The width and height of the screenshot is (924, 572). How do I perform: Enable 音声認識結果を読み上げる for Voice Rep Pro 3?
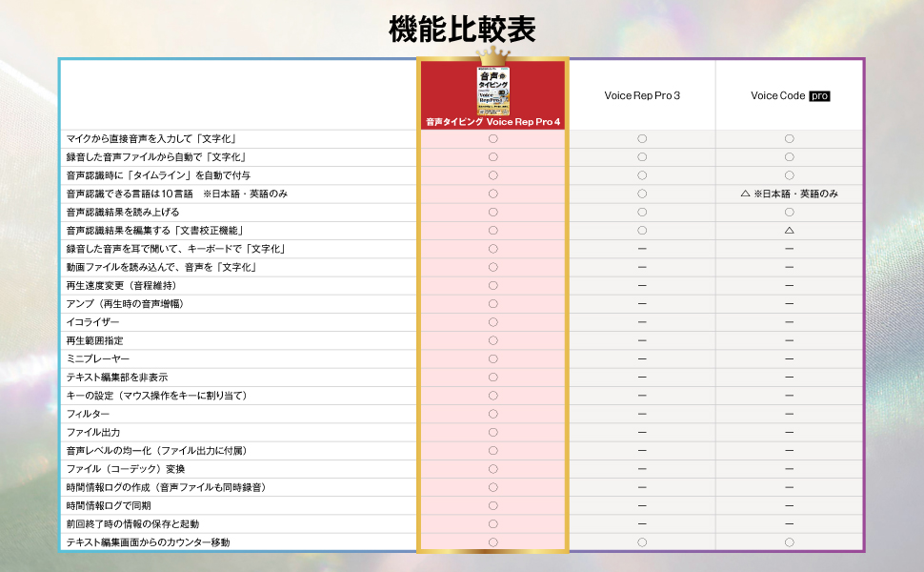pyautogui.click(x=641, y=212)
